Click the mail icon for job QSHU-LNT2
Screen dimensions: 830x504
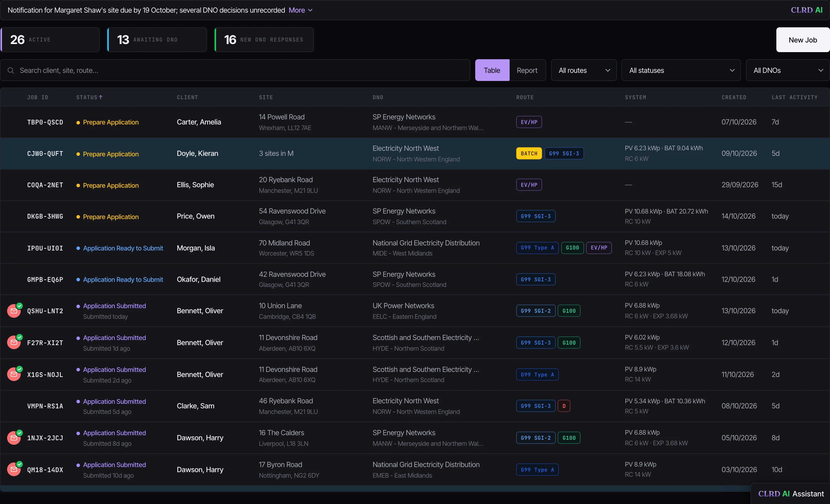coord(14,311)
